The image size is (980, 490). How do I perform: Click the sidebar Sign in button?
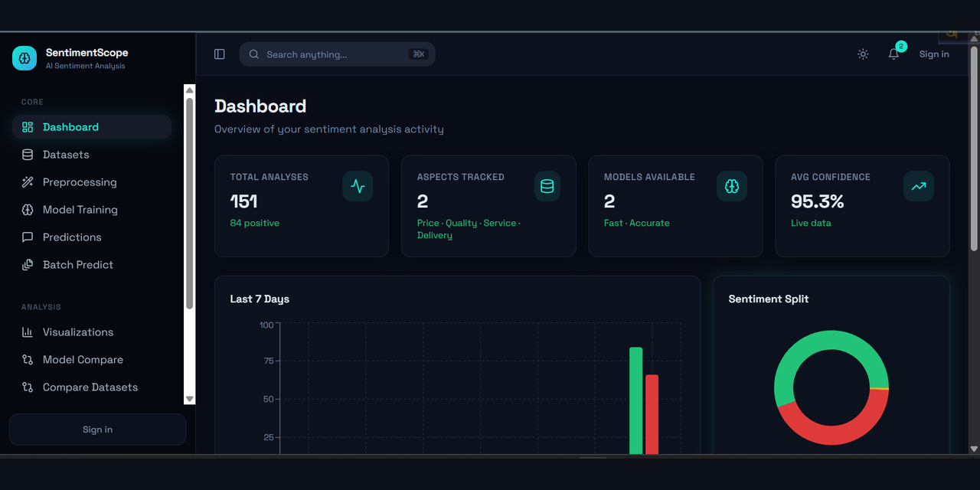[97, 430]
